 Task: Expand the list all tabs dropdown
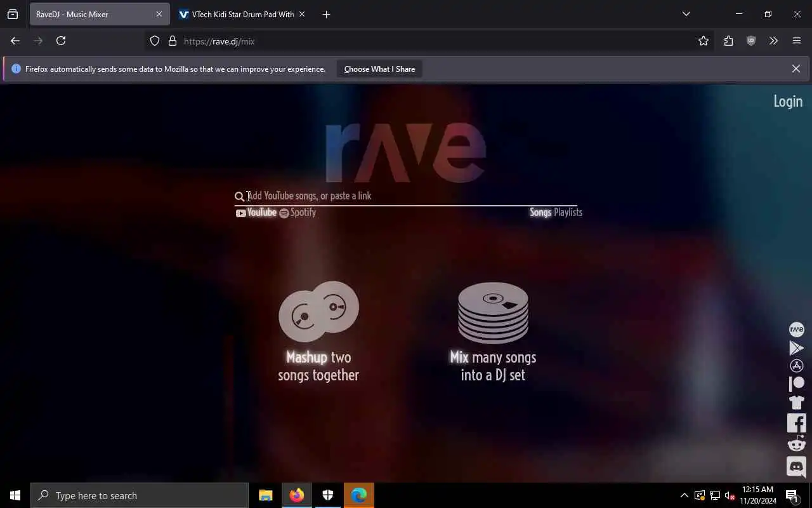coord(686,14)
